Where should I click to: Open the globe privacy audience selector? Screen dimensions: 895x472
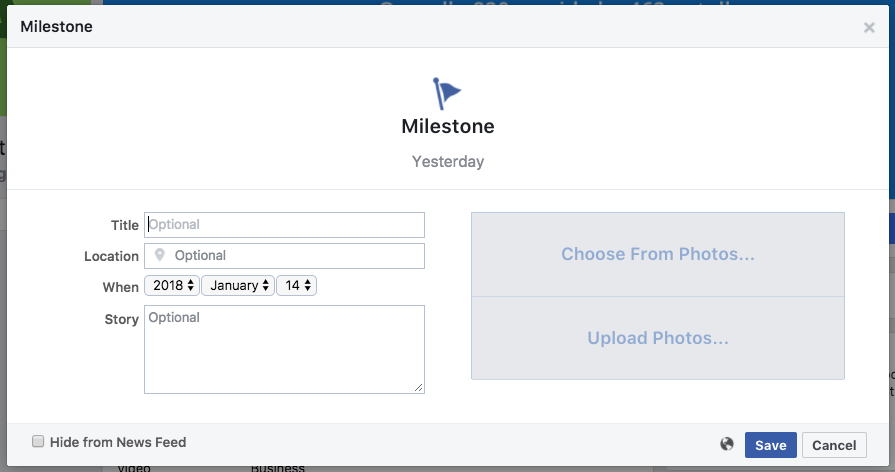727,444
